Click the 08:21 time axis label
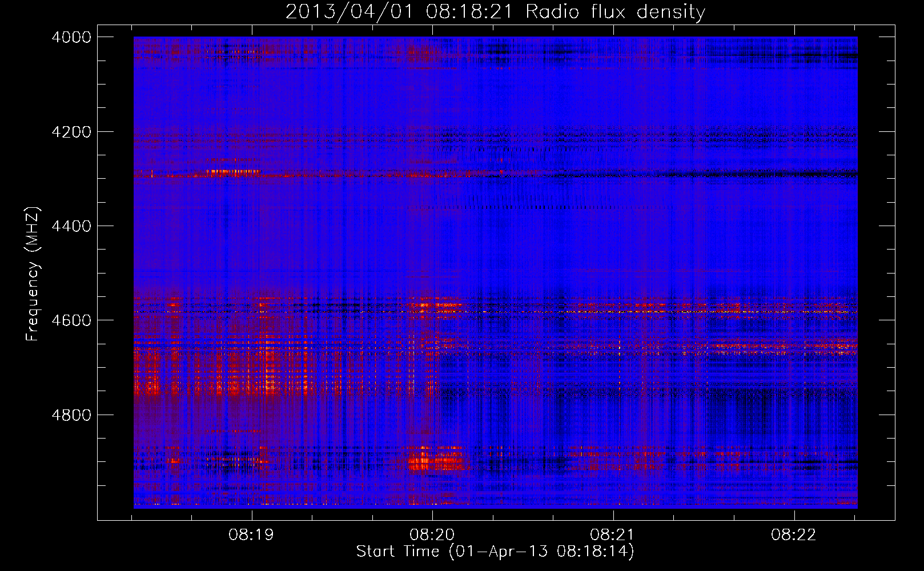 point(613,535)
